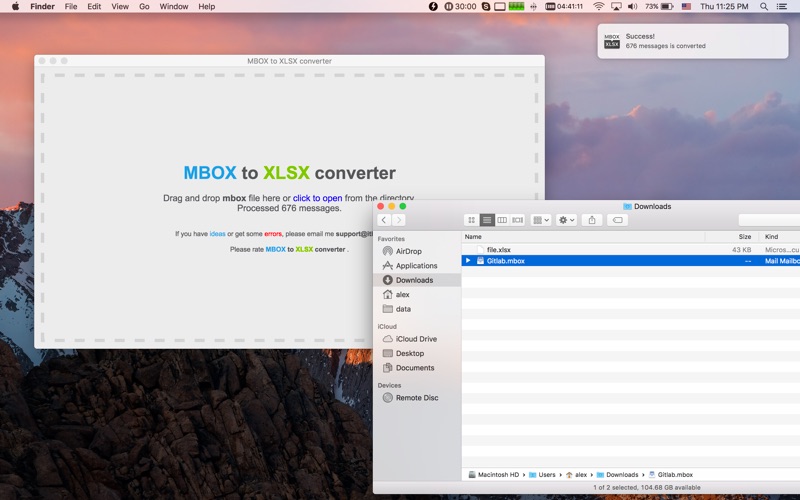
Task: Open the Go menu in menu bar
Action: point(144,7)
